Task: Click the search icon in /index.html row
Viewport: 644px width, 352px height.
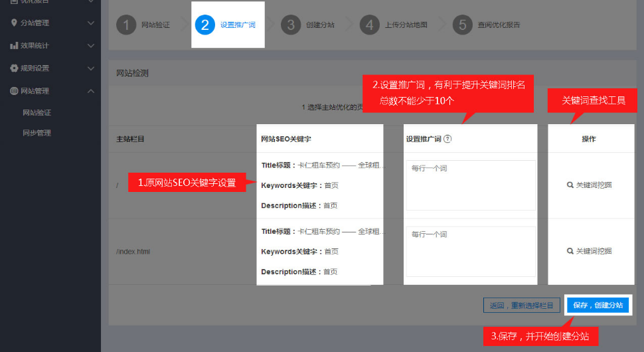Action: pos(570,251)
